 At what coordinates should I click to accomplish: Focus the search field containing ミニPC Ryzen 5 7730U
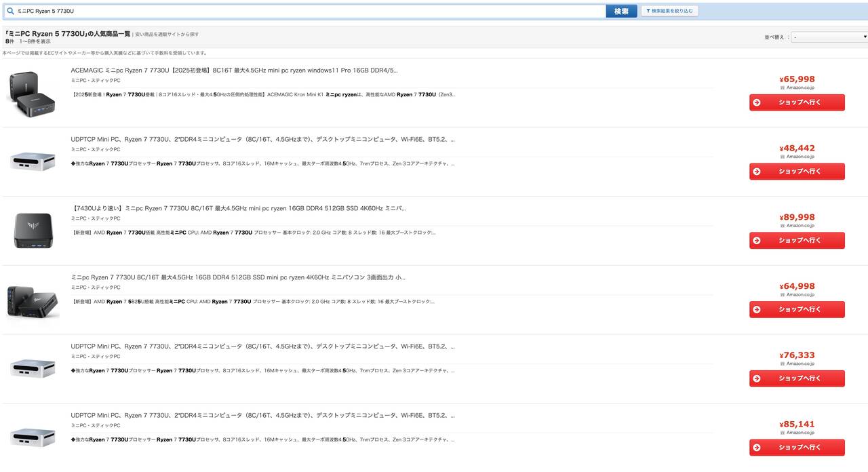(305, 12)
